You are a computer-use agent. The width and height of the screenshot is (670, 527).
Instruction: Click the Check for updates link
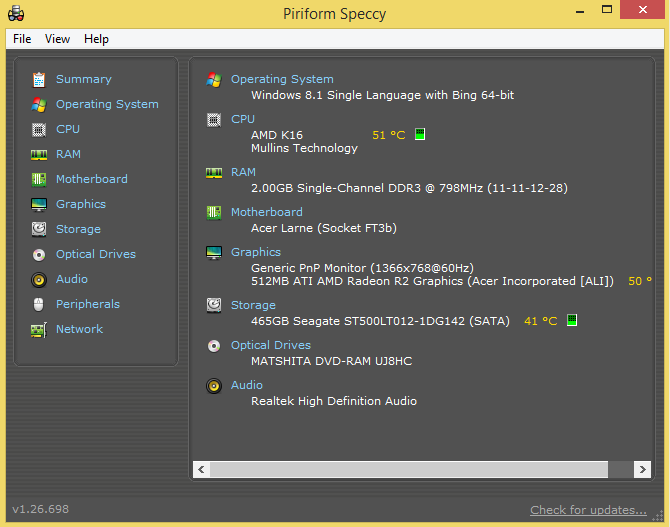coord(588,510)
